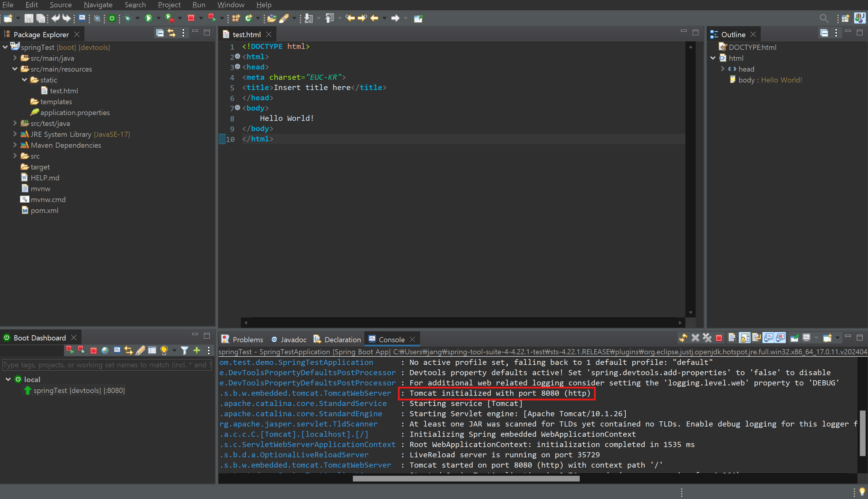868x499 pixels.
Task: Toggle Word Wrap in Console toolbar
Action: (x=756, y=338)
